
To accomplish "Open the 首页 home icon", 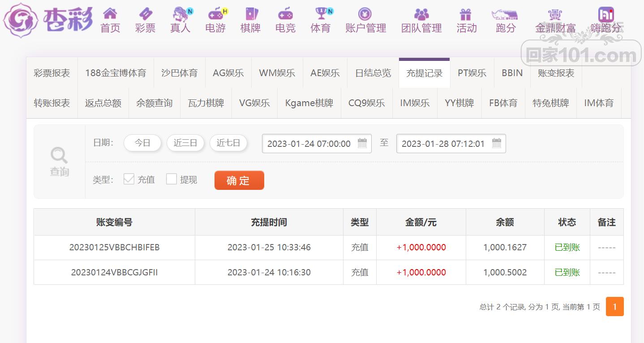I will pos(110,13).
